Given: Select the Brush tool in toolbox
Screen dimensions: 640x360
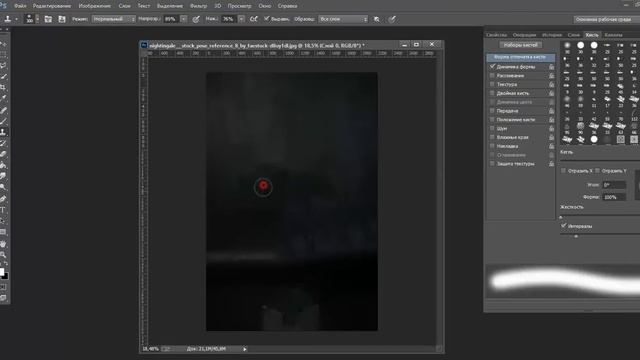Looking at the screenshot, I should (x=3, y=121).
